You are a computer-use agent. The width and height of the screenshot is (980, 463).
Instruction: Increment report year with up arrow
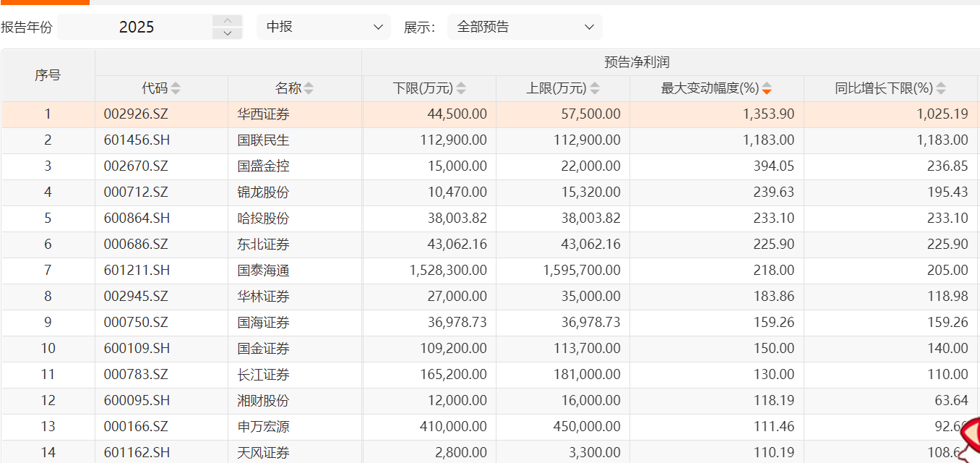pyautogui.click(x=227, y=21)
